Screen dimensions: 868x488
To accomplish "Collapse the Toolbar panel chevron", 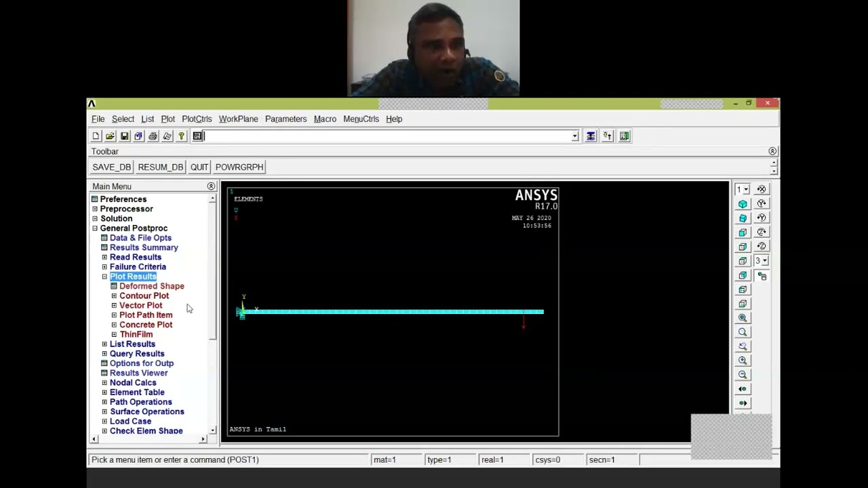I will 772,151.
